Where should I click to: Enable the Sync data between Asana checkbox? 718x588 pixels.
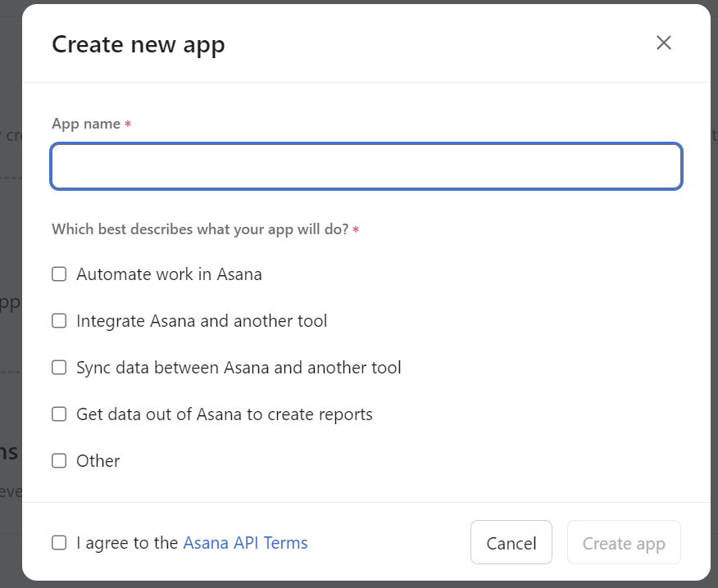coord(59,368)
